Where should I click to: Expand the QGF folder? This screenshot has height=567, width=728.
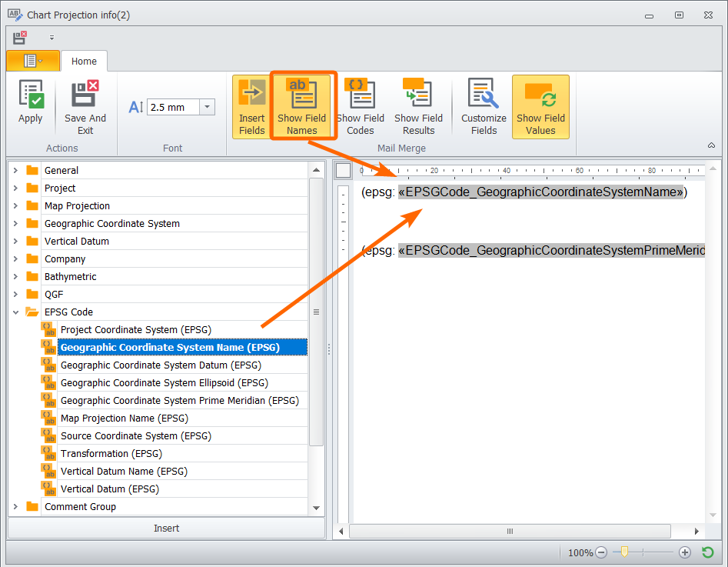point(16,294)
